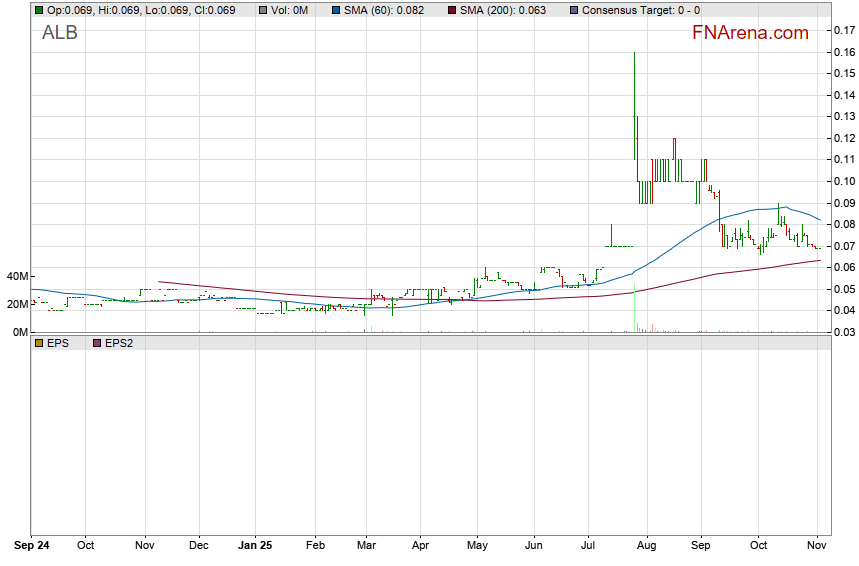Click the Aug date axis label
This screenshot has height=566, width=859.
[x=647, y=547]
